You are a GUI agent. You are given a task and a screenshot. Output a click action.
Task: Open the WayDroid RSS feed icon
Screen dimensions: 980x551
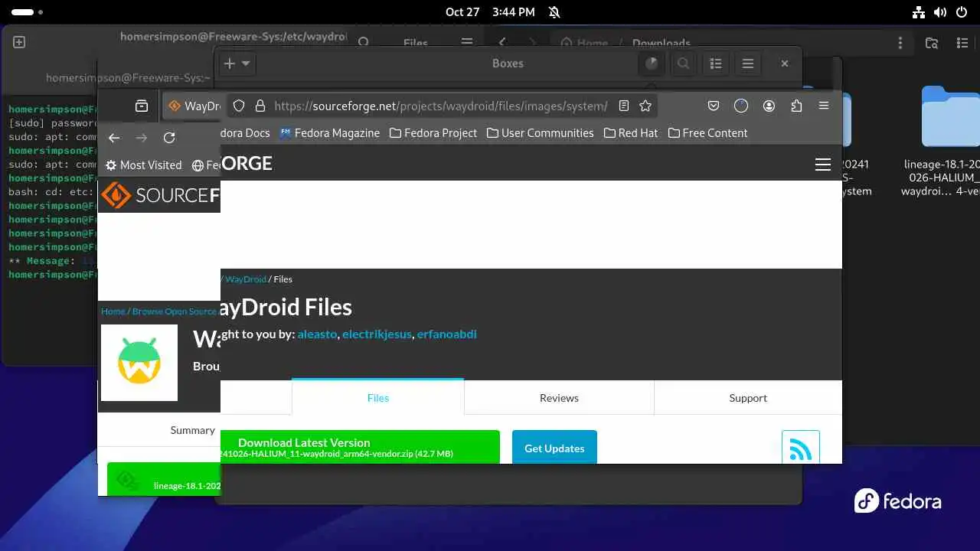pyautogui.click(x=801, y=448)
